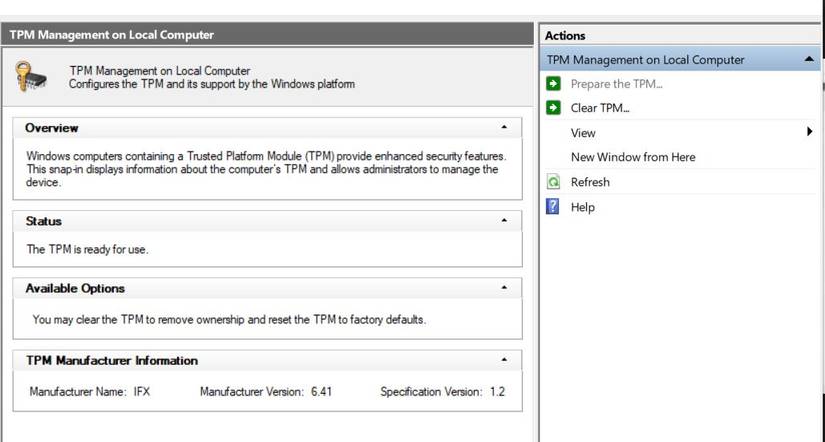
Task: Click the Overview section header bar
Action: (250, 128)
